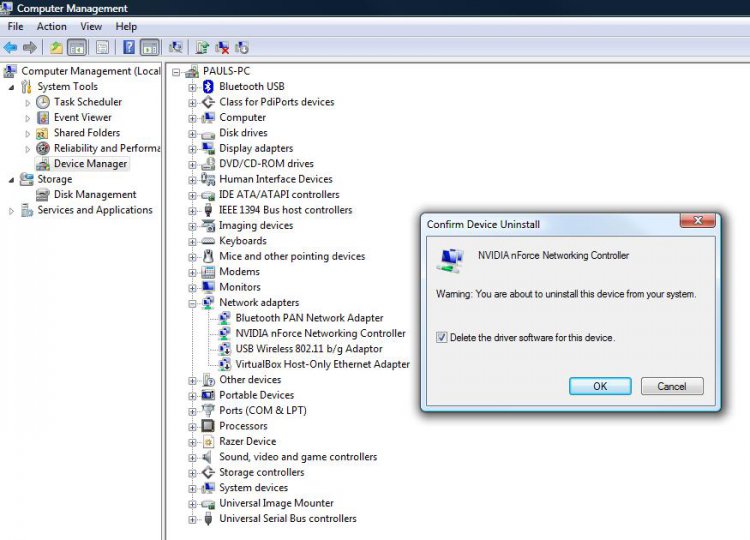Image resolution: width=750 pixels, height=540 pixels.
Task: Click the Properties sheet toolbar icon
Action: [102, 47]
